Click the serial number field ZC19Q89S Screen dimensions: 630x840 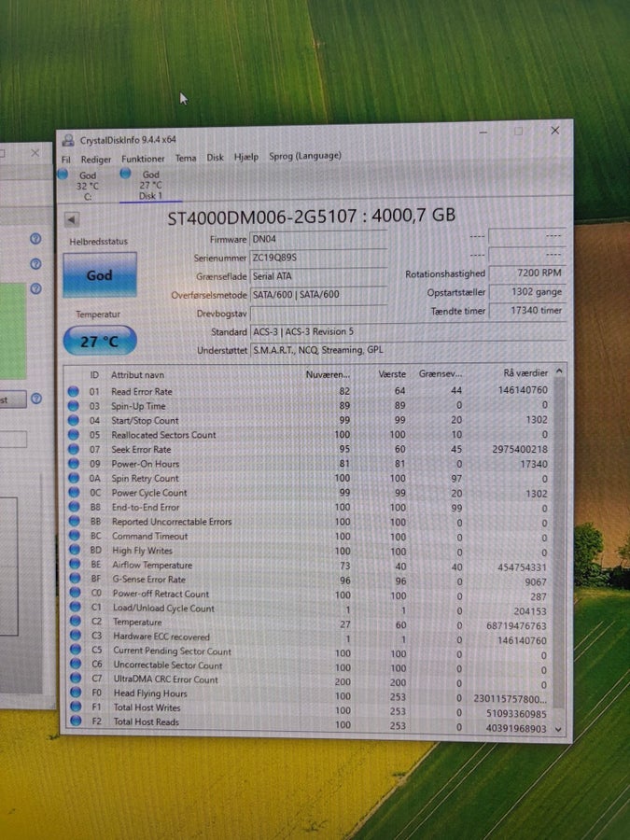(x=318, y=258)
